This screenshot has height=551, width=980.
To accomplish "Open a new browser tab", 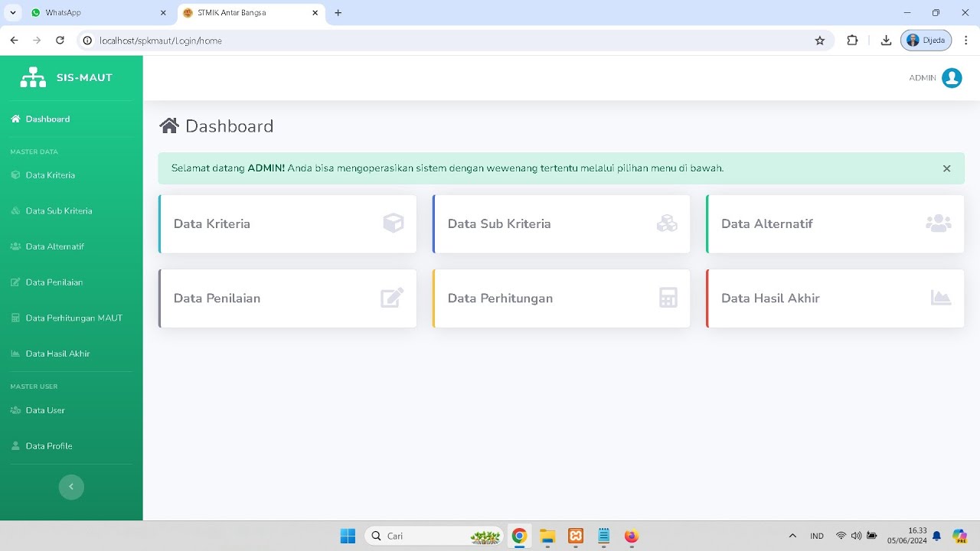I will pos(338,13).
